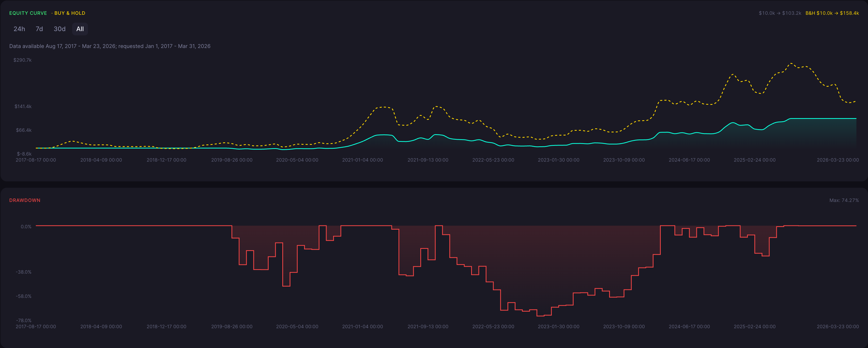Click equity chart date 2021-01-04 00:00
The image size is (868, 348).
coord(363,160)
